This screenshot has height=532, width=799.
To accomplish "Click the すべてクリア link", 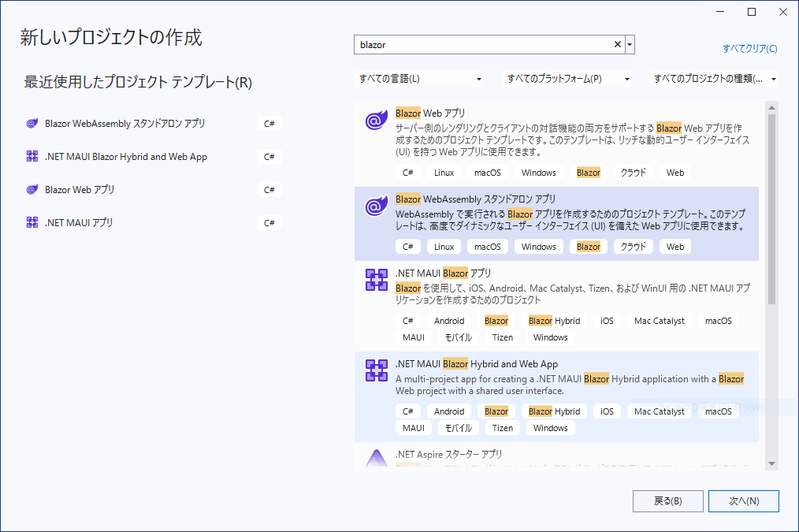I will tap(749, 49).
